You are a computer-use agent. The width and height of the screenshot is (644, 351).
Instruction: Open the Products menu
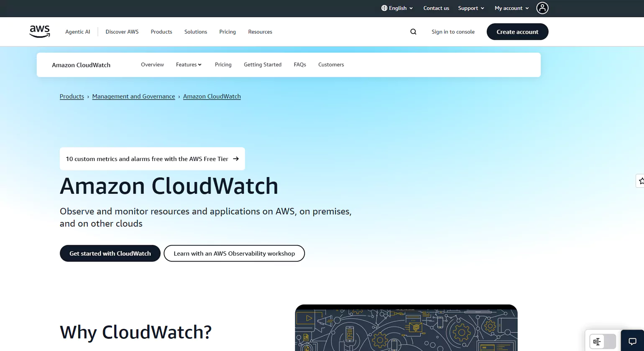161,31
